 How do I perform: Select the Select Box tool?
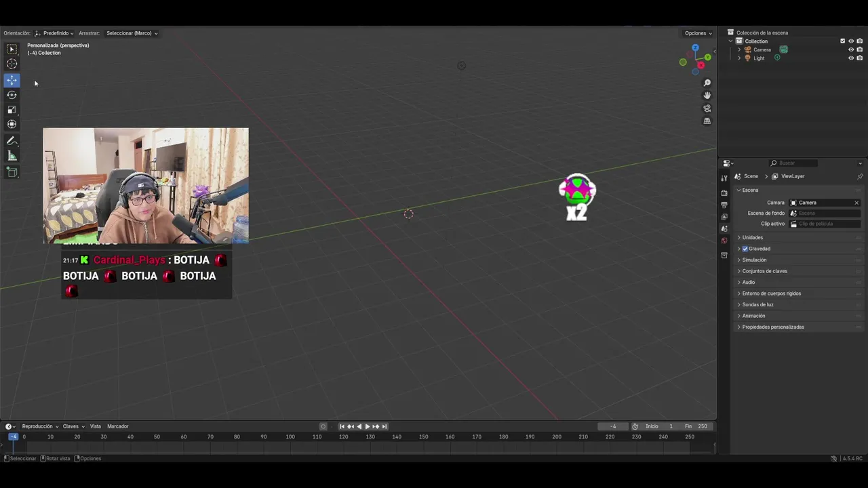(x=12, y=49)
